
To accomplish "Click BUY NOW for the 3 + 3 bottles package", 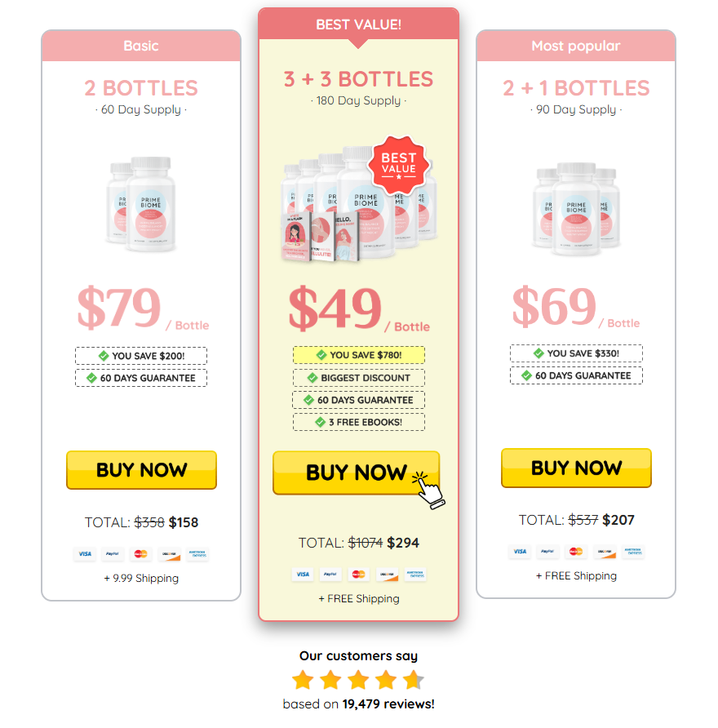I will [x=357, y=473].
